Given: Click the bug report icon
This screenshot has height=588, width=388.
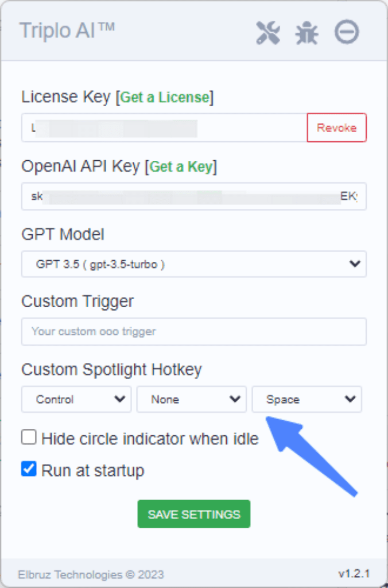Looking at the screenshot, I should point(306,33).
